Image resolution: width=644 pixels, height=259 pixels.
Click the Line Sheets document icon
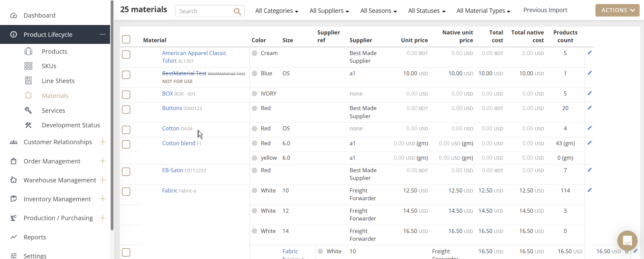(28, 81)
